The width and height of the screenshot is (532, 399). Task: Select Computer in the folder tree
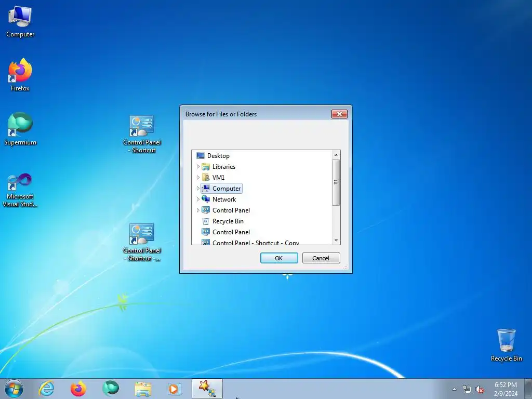coord(227,188)
